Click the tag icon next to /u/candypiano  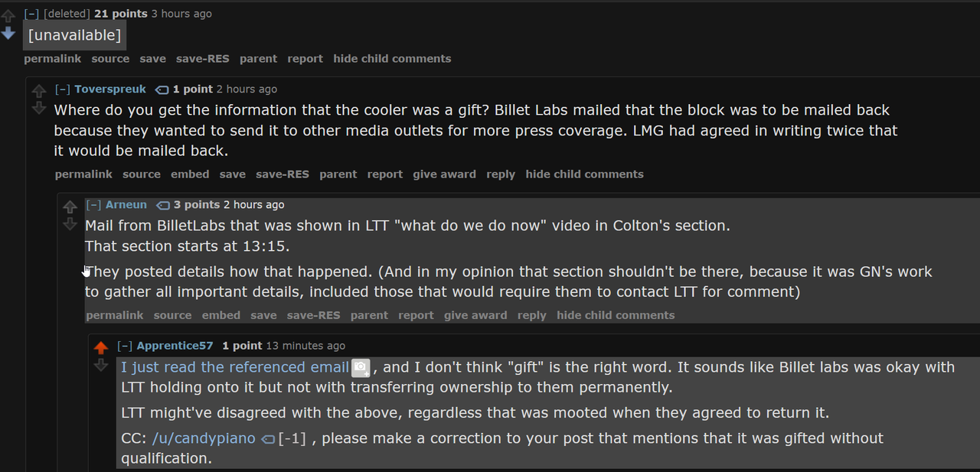[268, 439]
